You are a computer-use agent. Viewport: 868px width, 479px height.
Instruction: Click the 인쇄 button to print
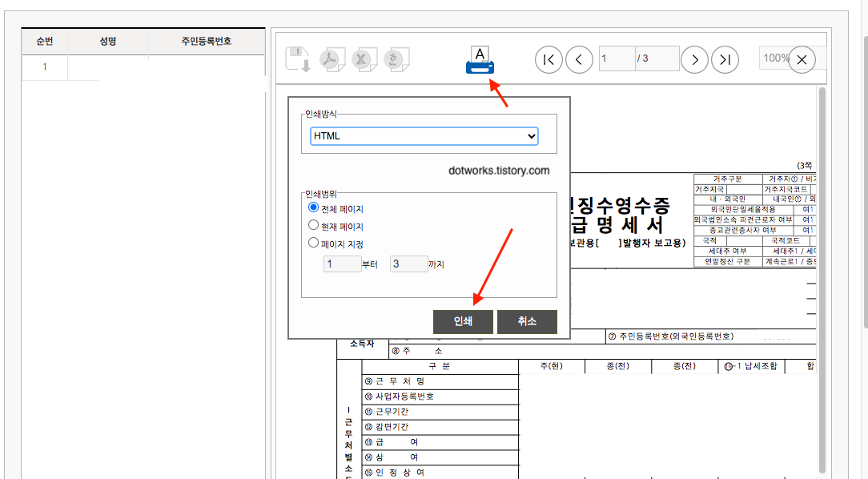pos(462,321)
